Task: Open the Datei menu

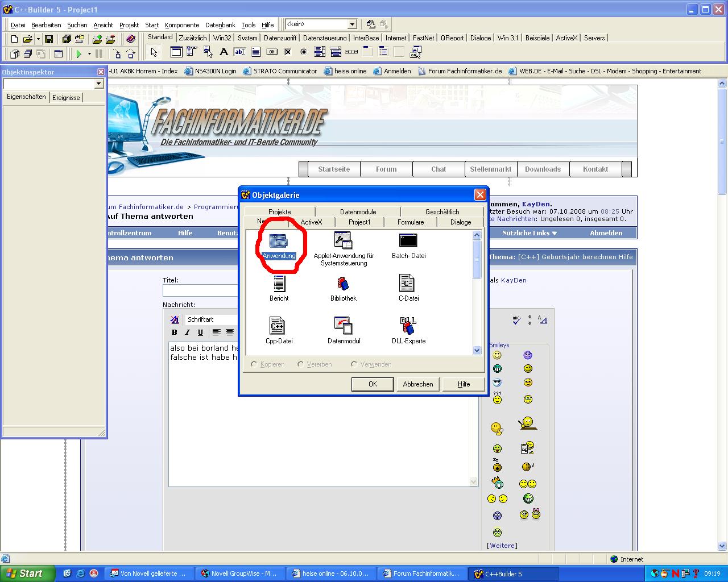Action: (x=18, y=25)
